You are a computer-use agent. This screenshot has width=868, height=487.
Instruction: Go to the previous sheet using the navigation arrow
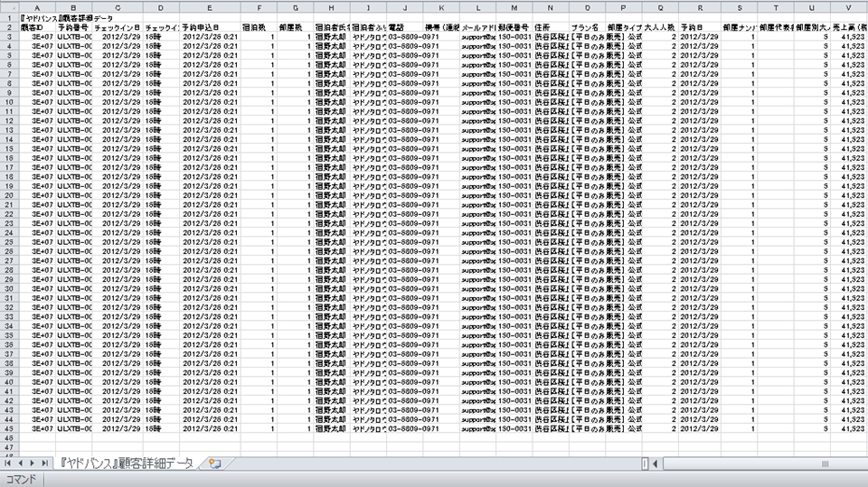(x=20, y=464)
